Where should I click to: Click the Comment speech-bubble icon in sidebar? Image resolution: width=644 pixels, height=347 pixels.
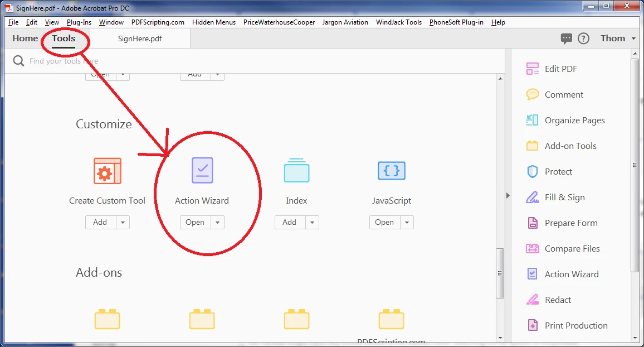point(532,95)
